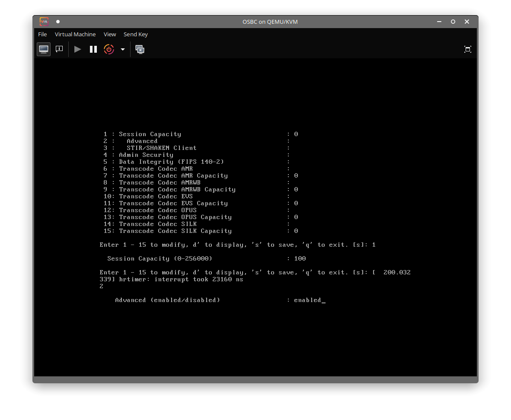Focus the console at the 'enabled' prompt

tap(308, 300)
